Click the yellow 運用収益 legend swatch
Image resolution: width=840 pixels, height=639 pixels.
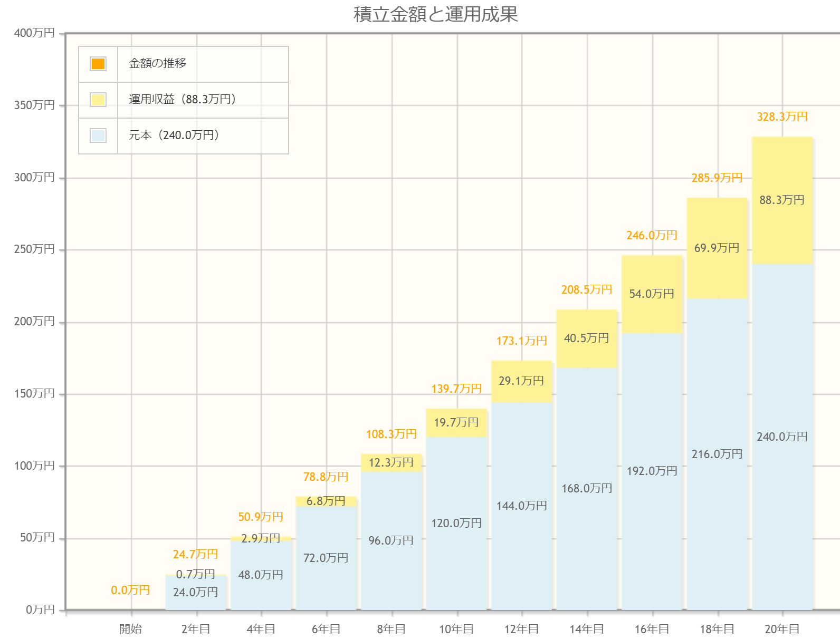coord(98,100)
